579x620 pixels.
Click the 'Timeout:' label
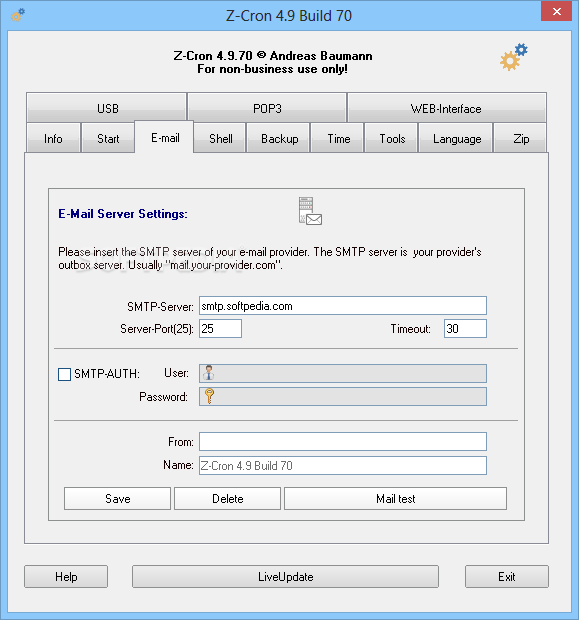point(410,329)
